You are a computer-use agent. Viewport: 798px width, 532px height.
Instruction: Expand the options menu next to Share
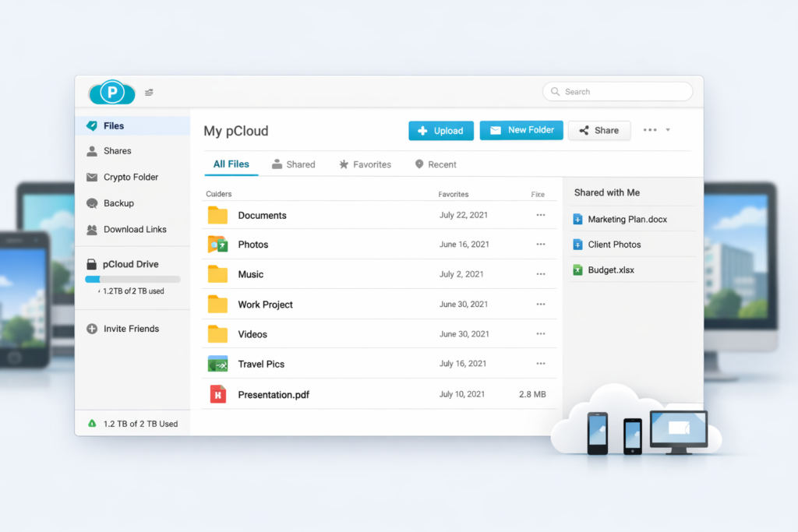tap(651, 130)
